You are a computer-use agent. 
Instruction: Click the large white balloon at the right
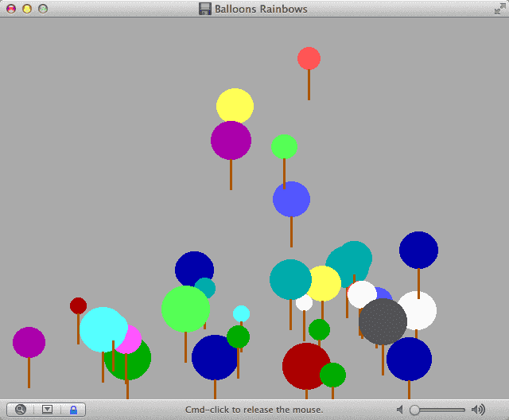[421, 310]
